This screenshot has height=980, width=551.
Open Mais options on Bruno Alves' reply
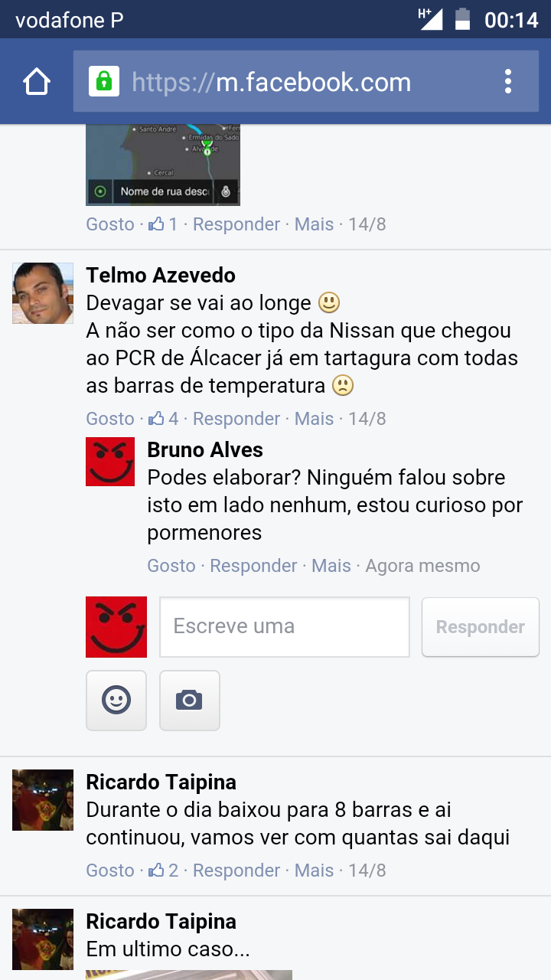click(331, 566)
